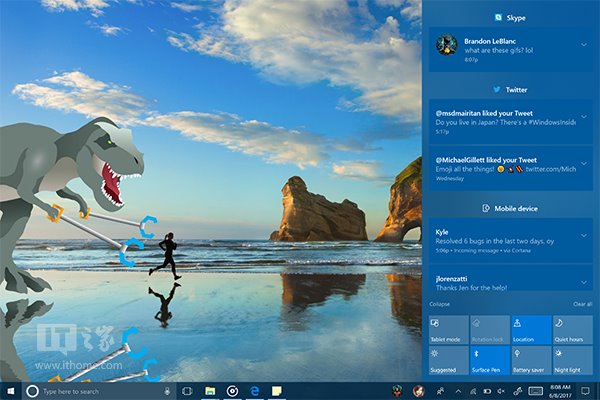Expand the @MichaelGillett notification chevron
Viewport: 600px width, 400px height.
(584, 163)
